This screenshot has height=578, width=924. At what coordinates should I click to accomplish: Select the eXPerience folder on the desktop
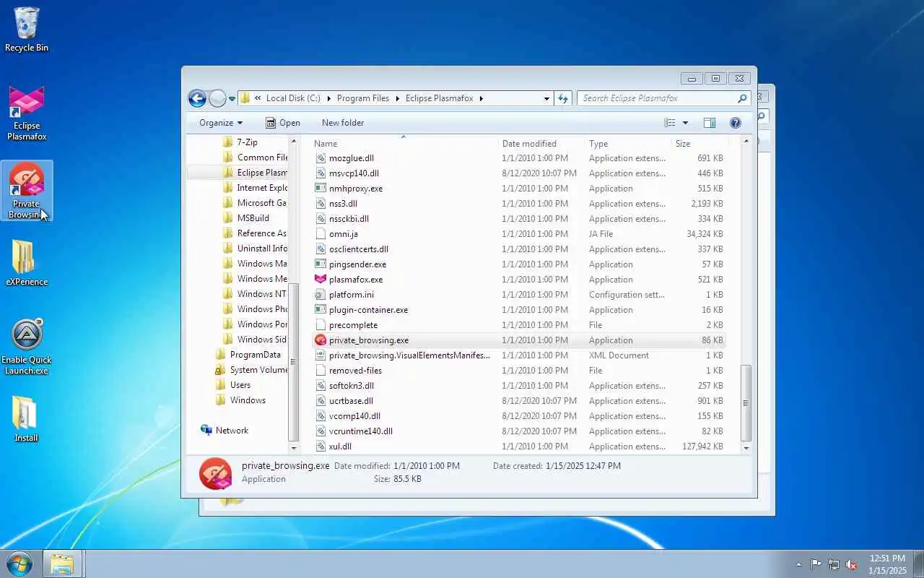pyautogui.click(x=27, y=263)
